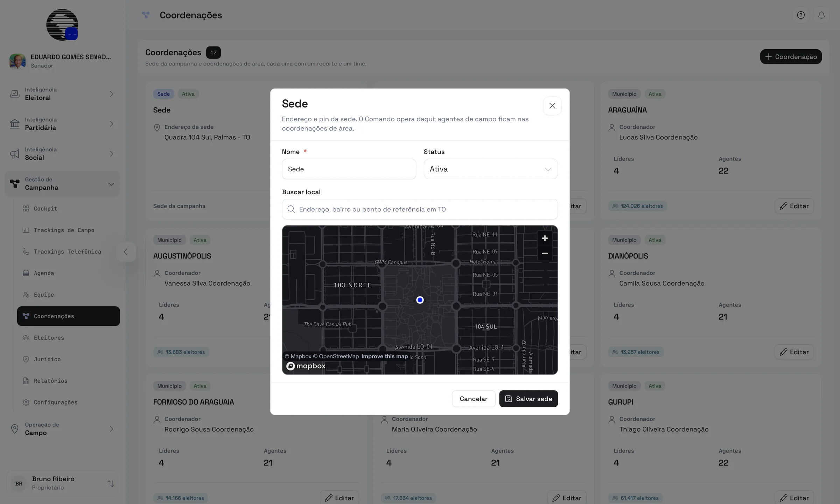Click Eduardo Gomes profile avatar
The image size is (840, 504).
(17, 61)
